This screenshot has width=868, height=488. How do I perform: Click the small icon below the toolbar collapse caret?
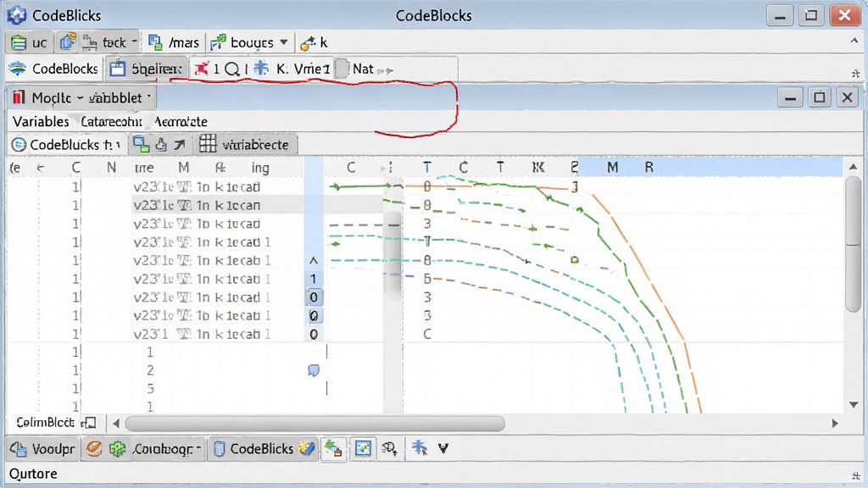[x=855, y=73]
